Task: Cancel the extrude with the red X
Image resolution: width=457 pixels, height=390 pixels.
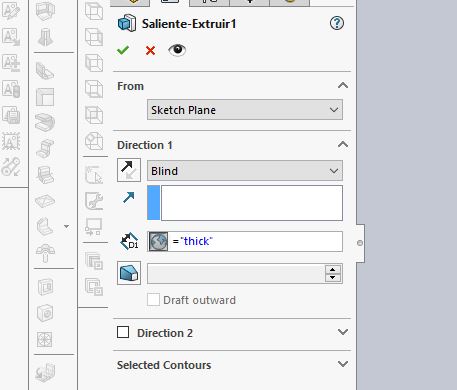Action: point(150,51)
